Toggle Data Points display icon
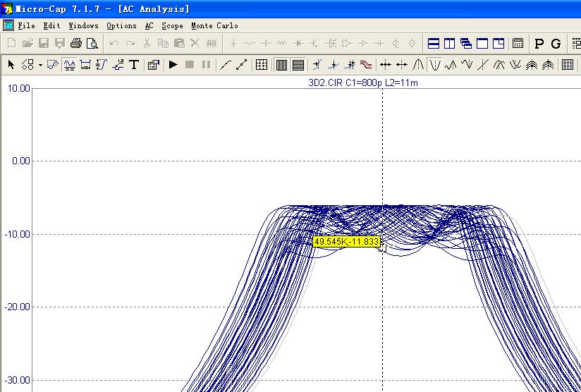581x392 pixels. 226,65
